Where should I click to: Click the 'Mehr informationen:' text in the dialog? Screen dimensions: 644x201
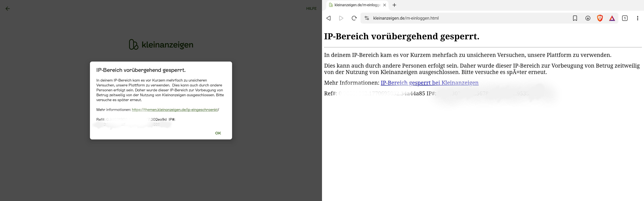click(114, 110)
